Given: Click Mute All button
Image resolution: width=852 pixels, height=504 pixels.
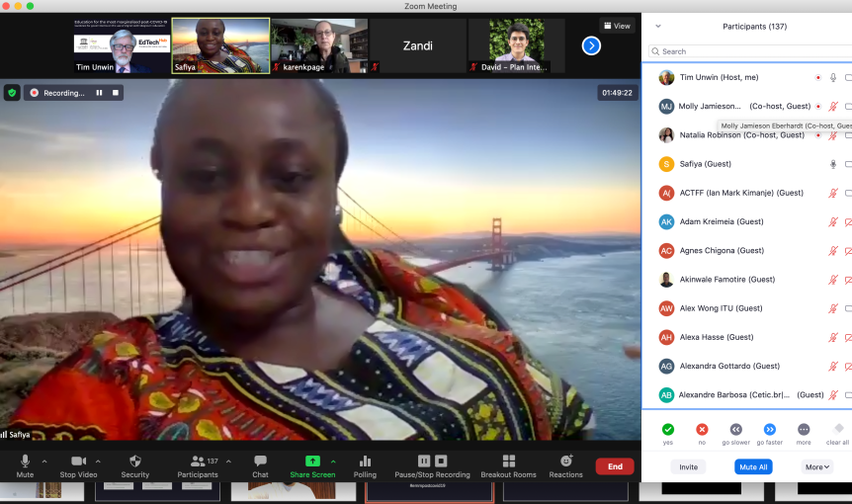Looking at the screenshot, I should [753, 466].
